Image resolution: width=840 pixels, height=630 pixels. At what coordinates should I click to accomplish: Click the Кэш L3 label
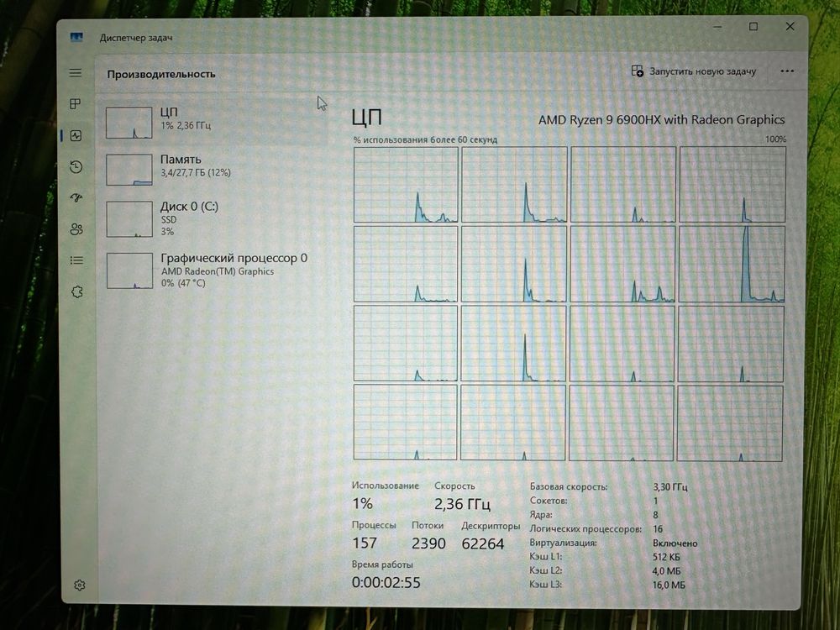545,584
